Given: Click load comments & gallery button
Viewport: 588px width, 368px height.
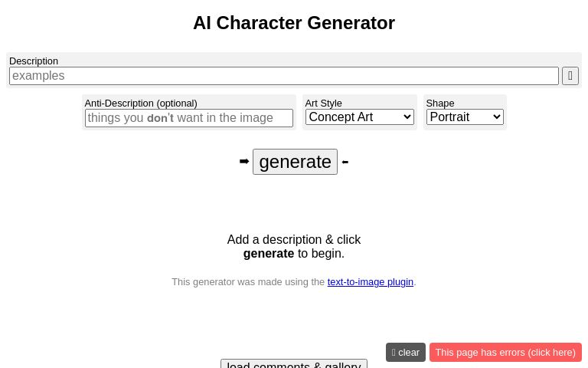Looking at the screenshot, I should pos(294,364).
